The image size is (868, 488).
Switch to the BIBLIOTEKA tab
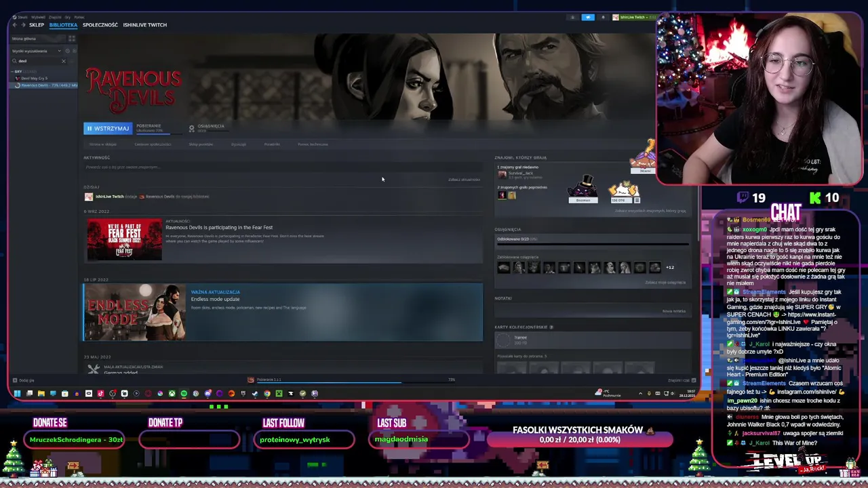63,25
